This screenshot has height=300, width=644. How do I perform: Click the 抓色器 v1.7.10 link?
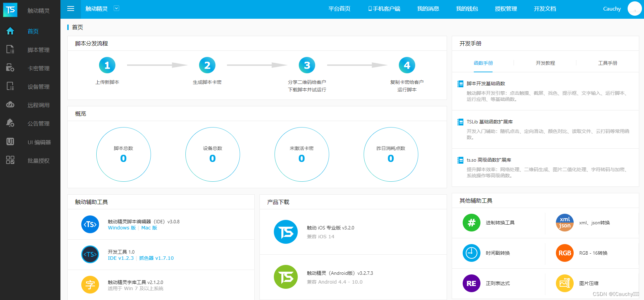156,258
